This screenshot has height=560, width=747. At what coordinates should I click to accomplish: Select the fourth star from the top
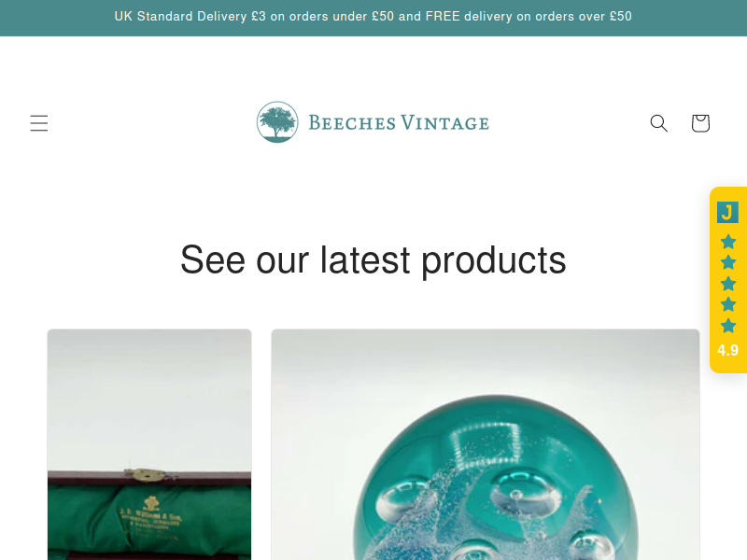(x=728, y=304)
